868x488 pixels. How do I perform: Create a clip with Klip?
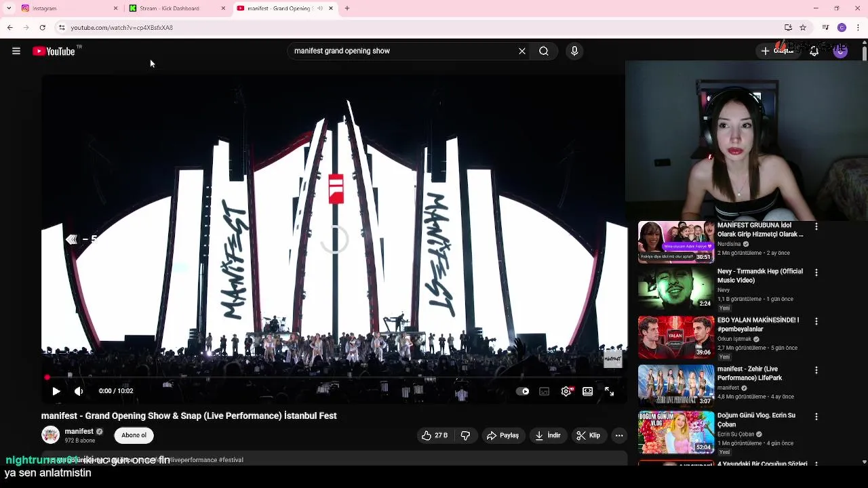(x=589, y=436)
